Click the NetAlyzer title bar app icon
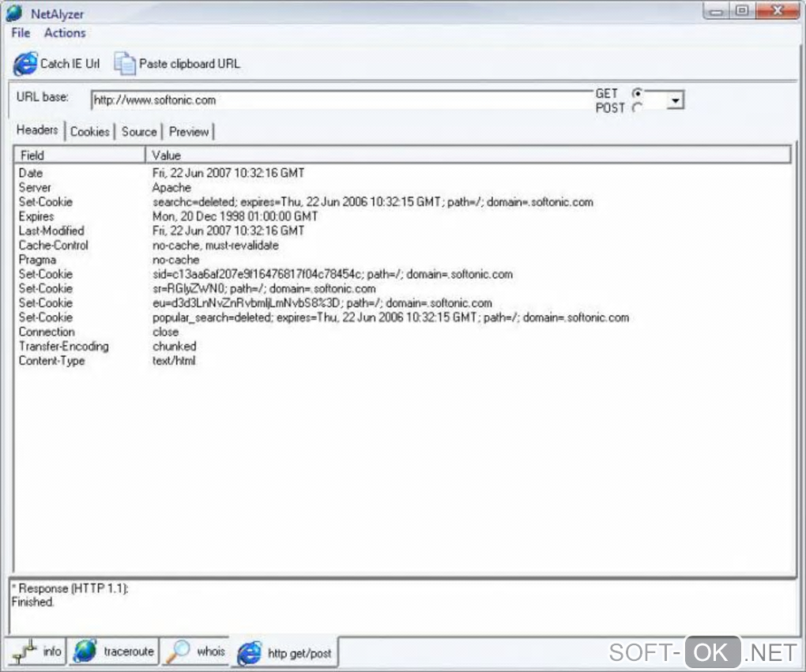Screen dimensions: 806x672 pyautogui.click(x=14, y=13)
